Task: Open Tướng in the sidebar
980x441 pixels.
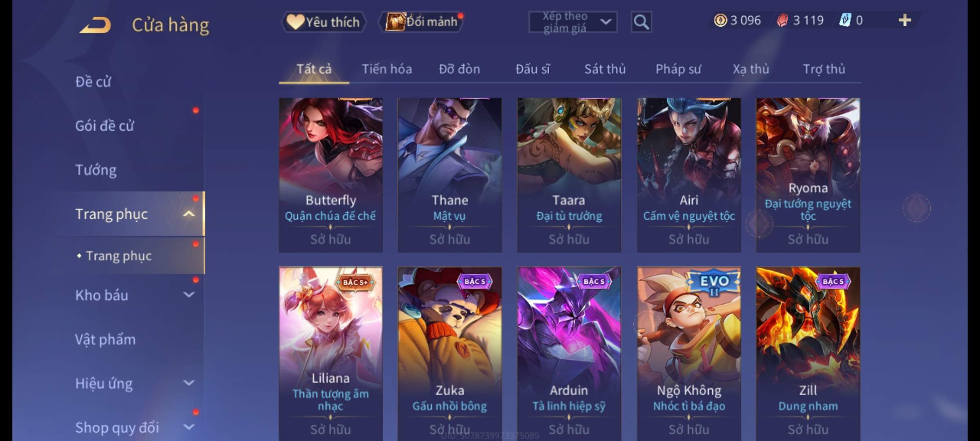Action: 96,169
